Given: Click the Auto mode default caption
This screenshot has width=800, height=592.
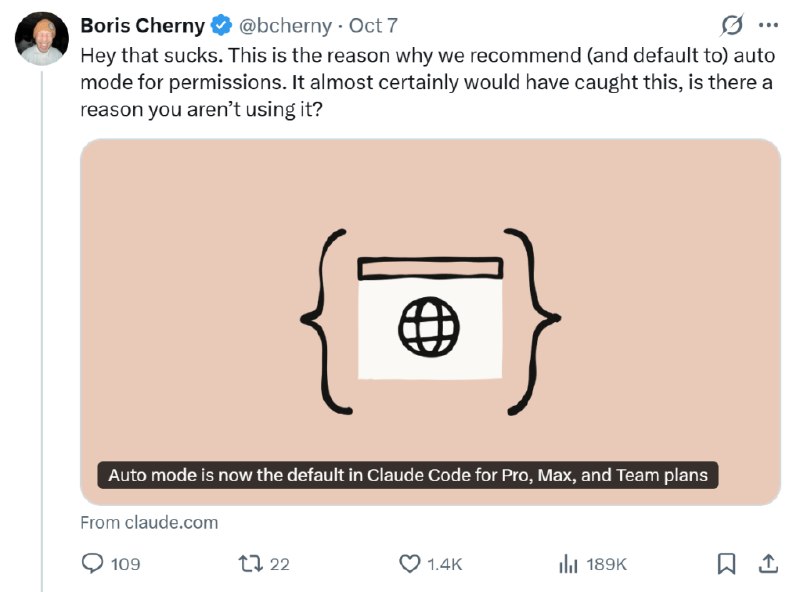Looking at the screenshot, I should pos(408,475).
